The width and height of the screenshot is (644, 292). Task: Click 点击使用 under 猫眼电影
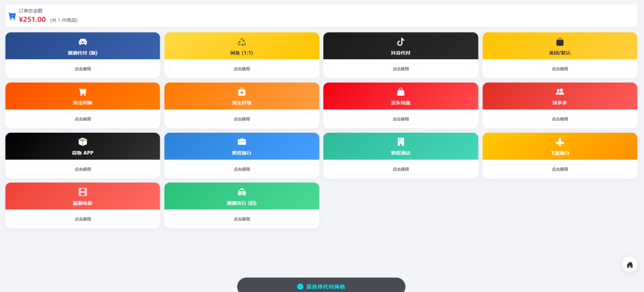82,219
